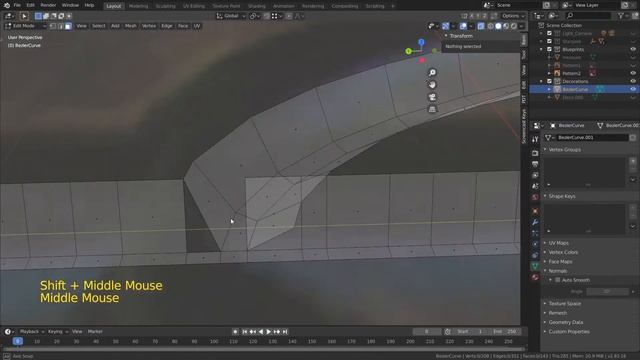
Task: Uncheck Light_Camera collection checkbox
Action: (549, 33)
